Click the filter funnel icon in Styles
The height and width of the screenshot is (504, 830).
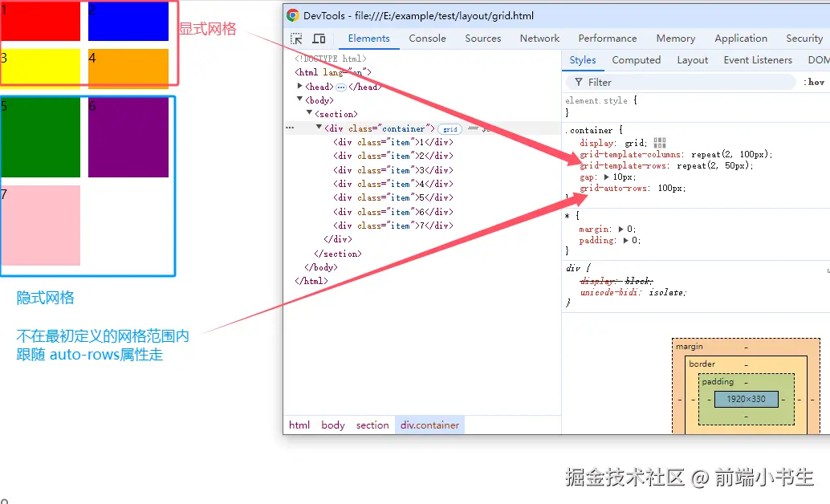(x=579, y=82)
